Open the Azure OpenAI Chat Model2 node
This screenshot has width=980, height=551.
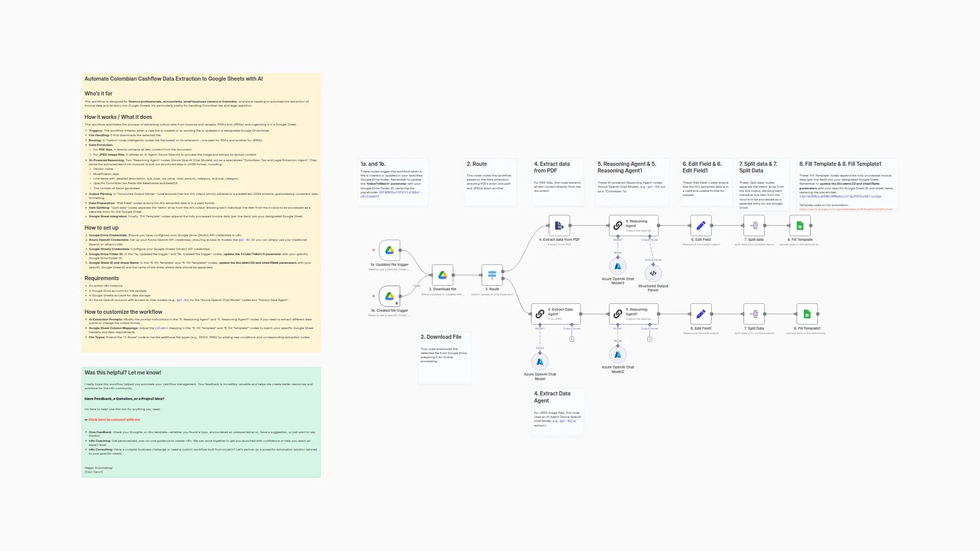(618, 354)
